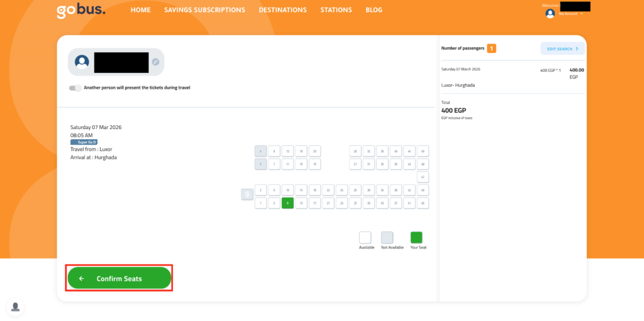Click the passenger profile avatar icon

click(82, 62)
